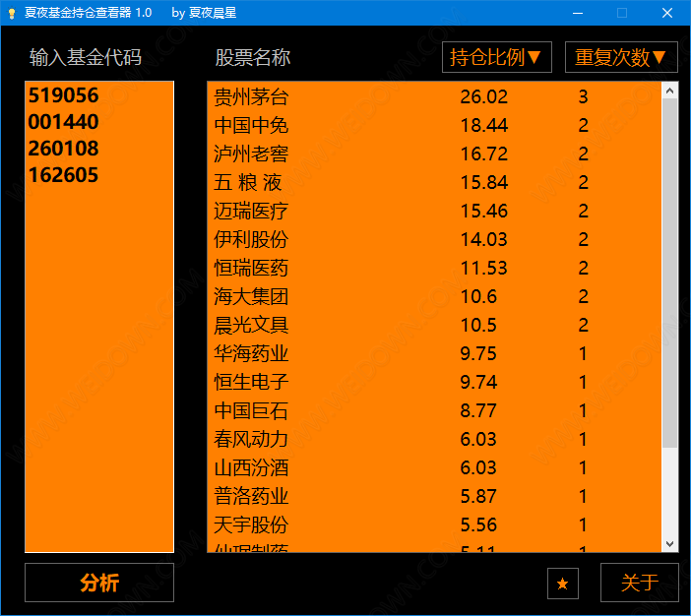This screenshot has width=691, height=616.
Task: Click fund code 260108
Action: click(63, 148)
